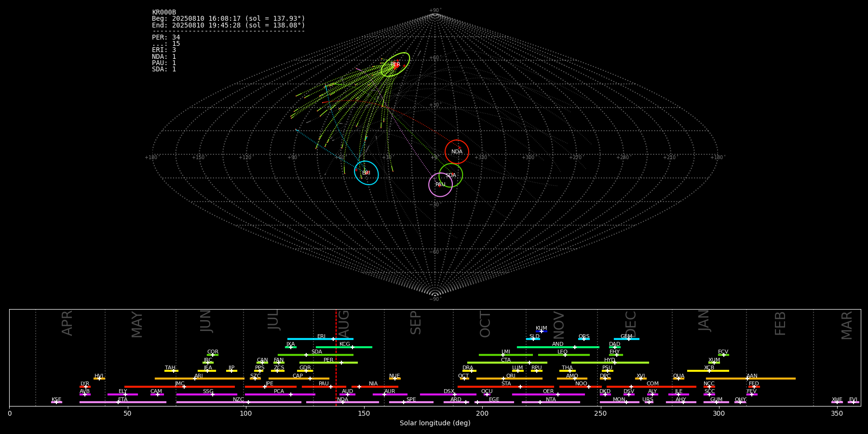Select the NUE activity bar in timeline
868x434 pixels.
point(395,379)
